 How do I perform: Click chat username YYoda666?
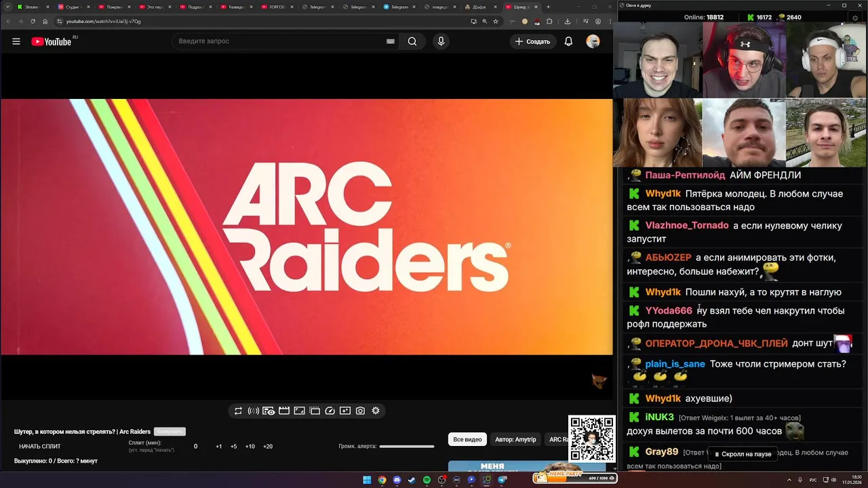click(x=669, y=311)
